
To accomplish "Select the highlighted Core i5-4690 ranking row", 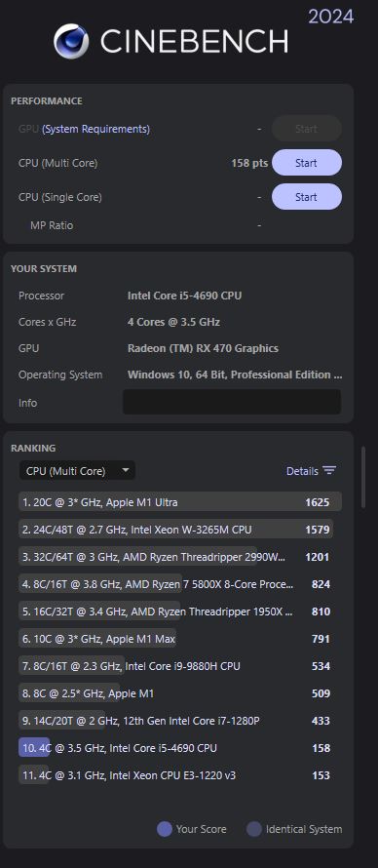I will pyautogui.click(x=180, y=748).
